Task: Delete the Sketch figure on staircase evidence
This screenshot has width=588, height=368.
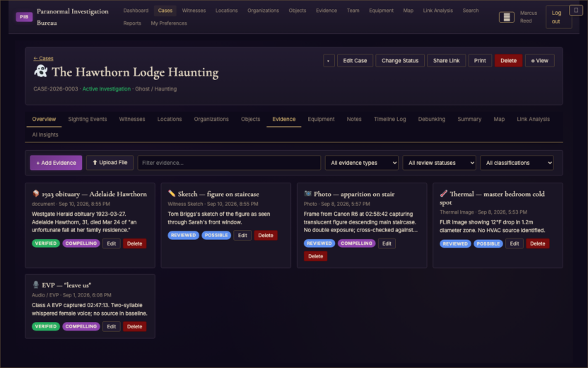Action: 266,235
